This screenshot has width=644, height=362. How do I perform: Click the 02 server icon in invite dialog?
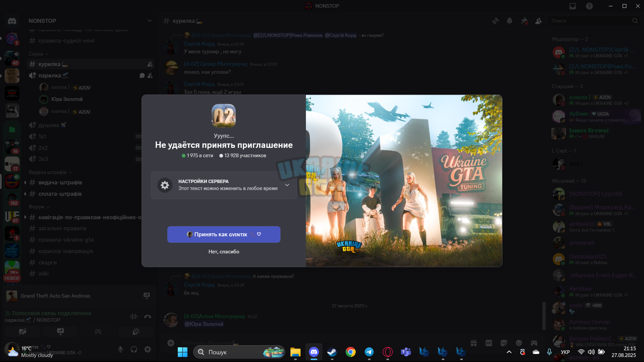click(224, 116)
